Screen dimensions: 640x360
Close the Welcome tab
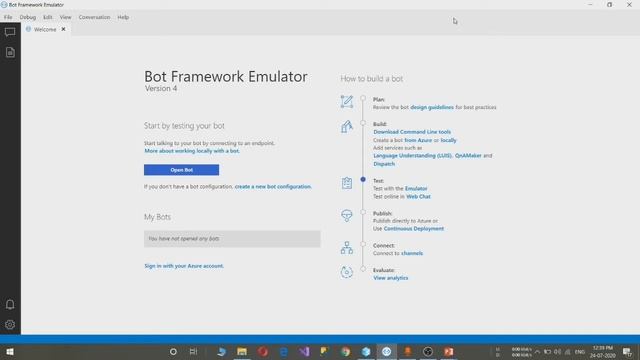(63, 29)
